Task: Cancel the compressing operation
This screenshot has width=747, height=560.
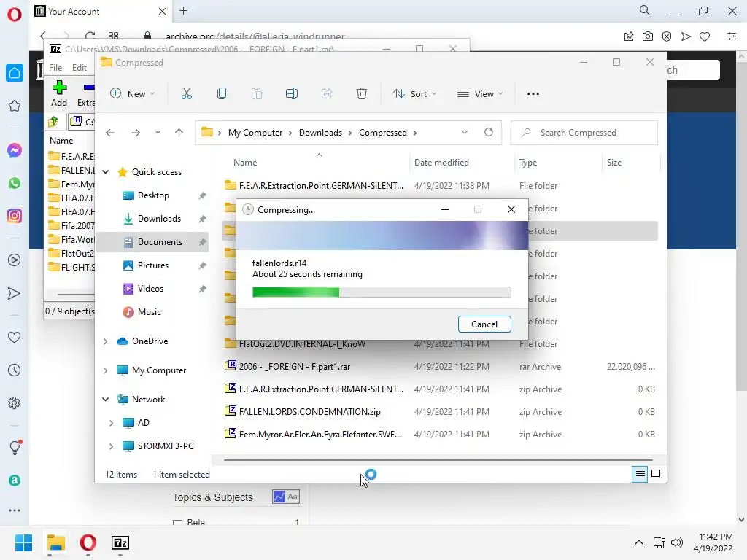Action: coord(484,324)
